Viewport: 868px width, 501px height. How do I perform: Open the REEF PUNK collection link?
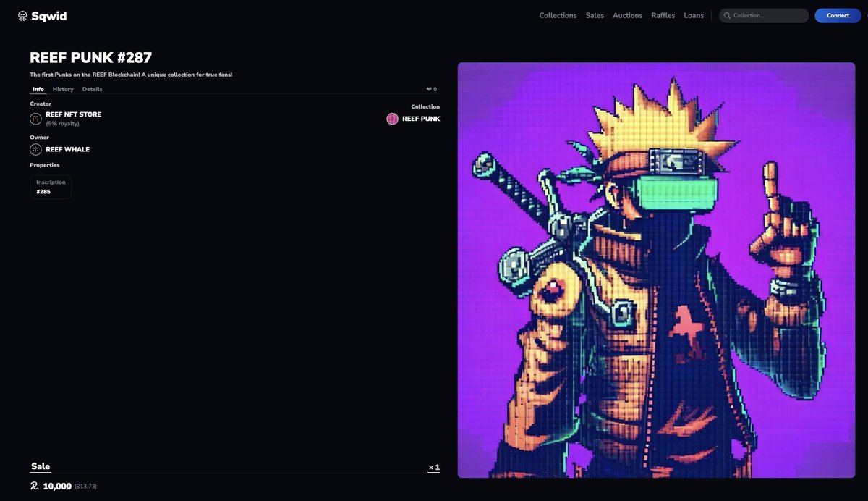421,119
